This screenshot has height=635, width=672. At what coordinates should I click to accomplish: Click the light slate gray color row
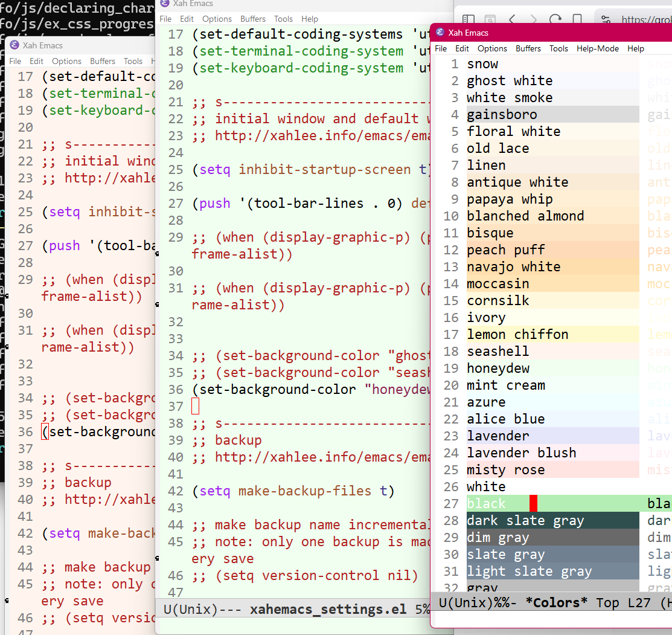pos(553,572)
